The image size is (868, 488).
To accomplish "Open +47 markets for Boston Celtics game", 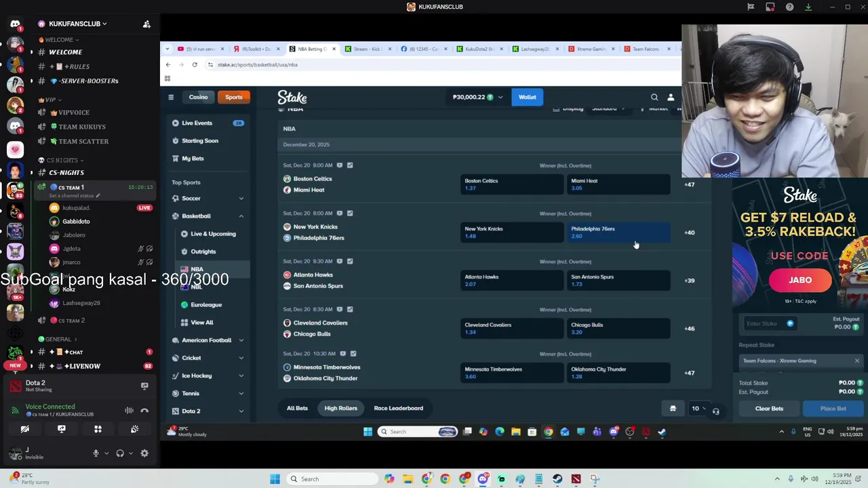I will (689, 184).
